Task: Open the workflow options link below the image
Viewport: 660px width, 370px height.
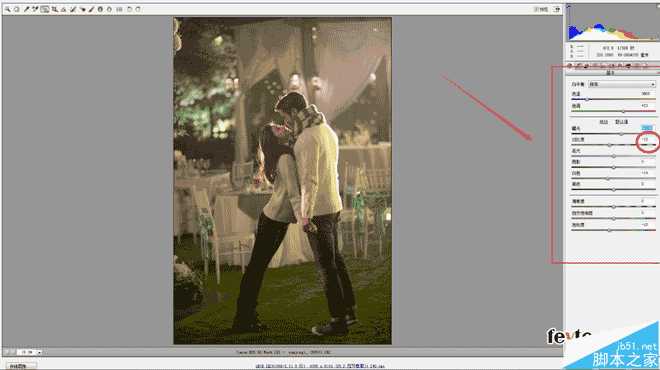Action: click(x=320, y=366)
